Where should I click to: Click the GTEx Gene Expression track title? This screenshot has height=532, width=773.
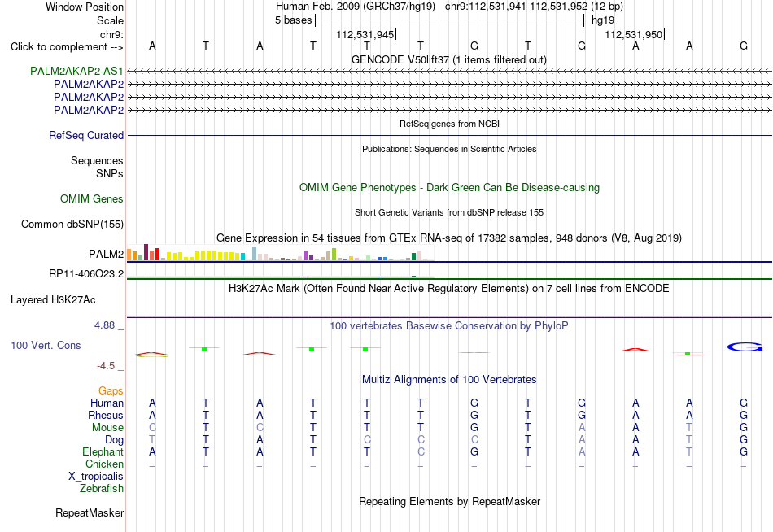tap(449, 238)
